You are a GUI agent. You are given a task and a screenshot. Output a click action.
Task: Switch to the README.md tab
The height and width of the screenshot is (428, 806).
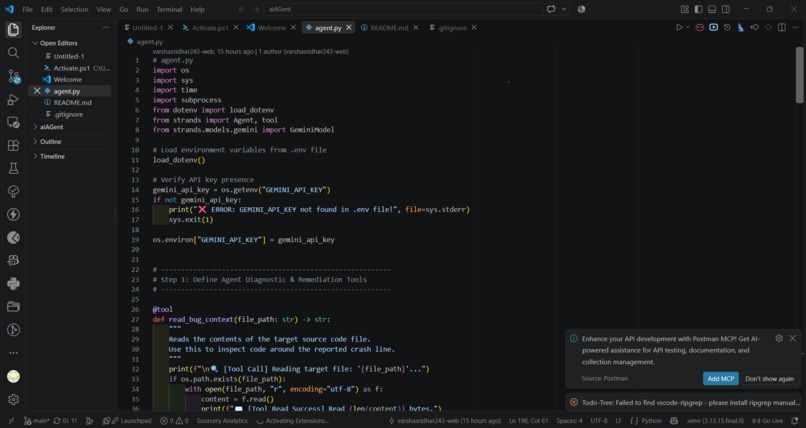tap(389, 28)
